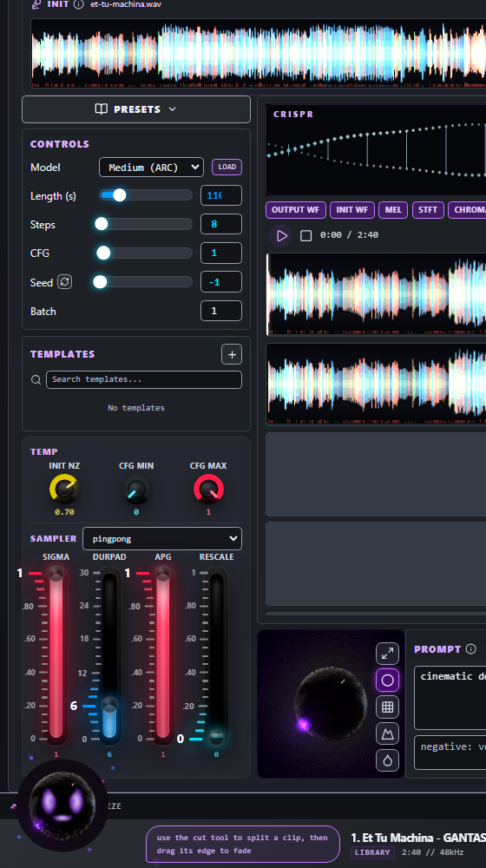Click the 'No templates' text
The height and width of the screenshot is (868, 486).
(x=136, y=408)
